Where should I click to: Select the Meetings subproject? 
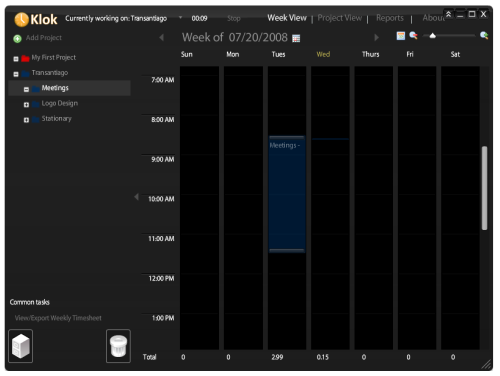click(55, 88)
